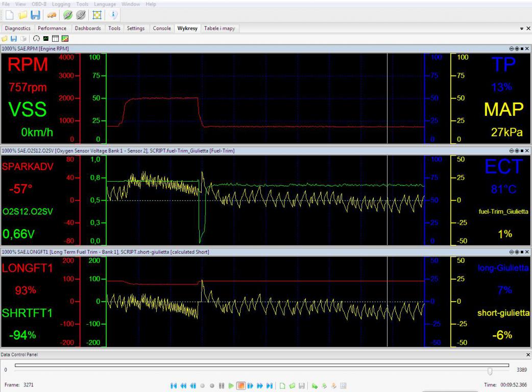This screenshot has height=392, width=532.
Task: Add a gauge using the dial icon
Action: pos(36,38)
